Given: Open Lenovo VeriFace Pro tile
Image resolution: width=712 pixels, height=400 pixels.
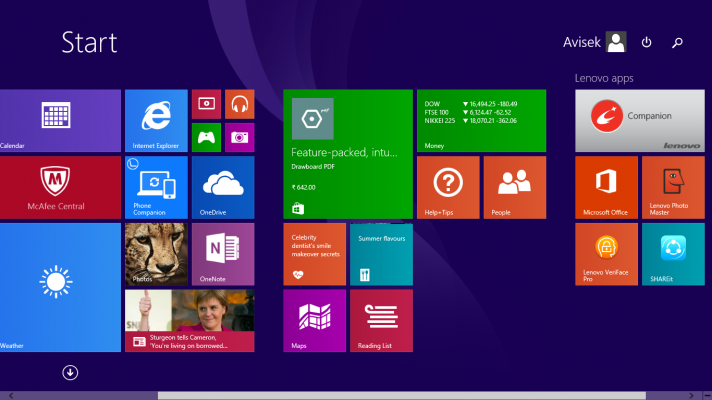Looking at the screenshot, I should (606, 254).
